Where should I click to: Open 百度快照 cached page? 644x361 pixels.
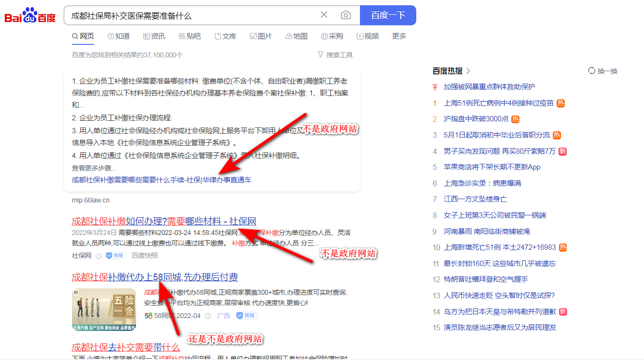click(145, 255)
